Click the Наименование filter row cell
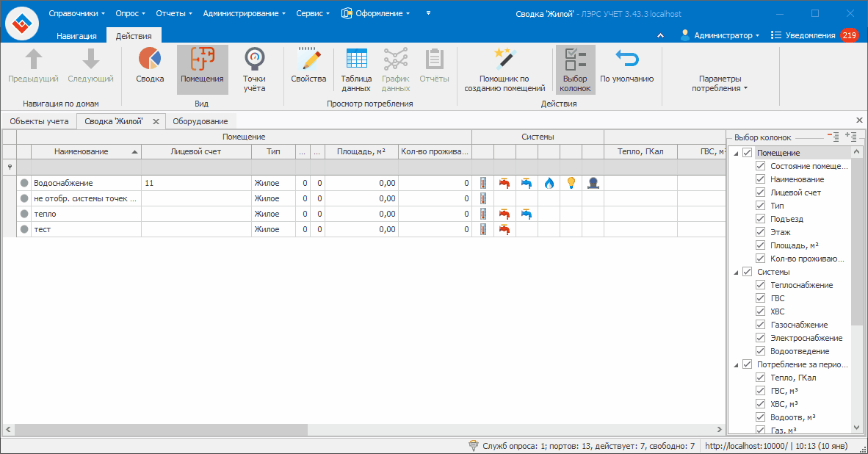 (x=86, y=167)
